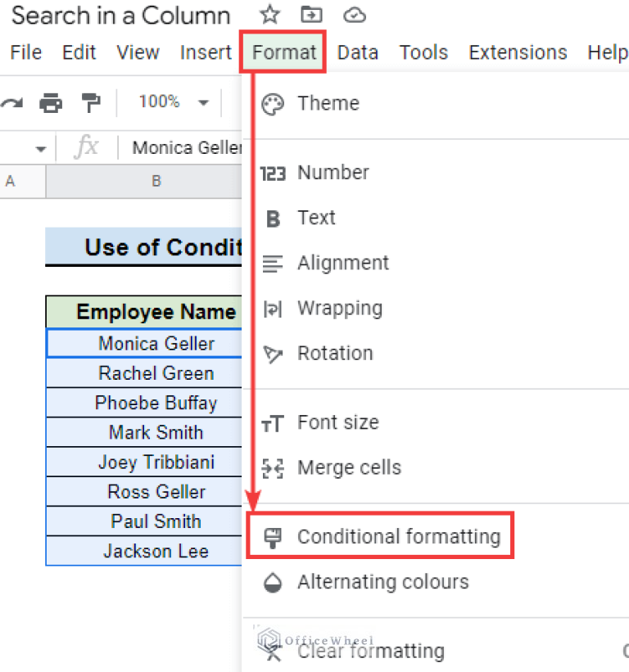
Task: Open the Print icon
Action: coord(52,103)
